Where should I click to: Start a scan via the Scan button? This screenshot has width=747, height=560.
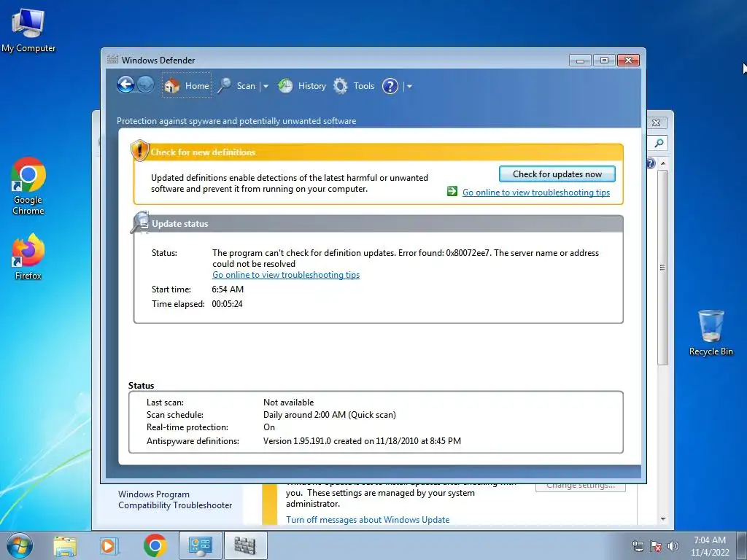coord(237,86)
